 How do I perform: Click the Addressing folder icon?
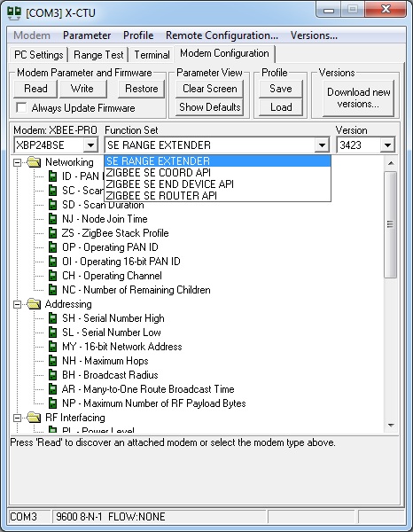[34, 304]
